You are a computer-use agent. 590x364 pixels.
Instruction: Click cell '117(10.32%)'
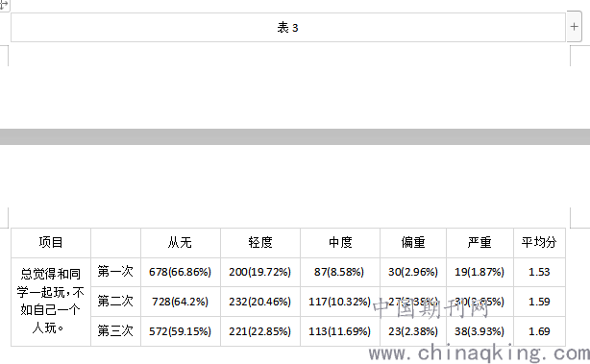(340, 302)
